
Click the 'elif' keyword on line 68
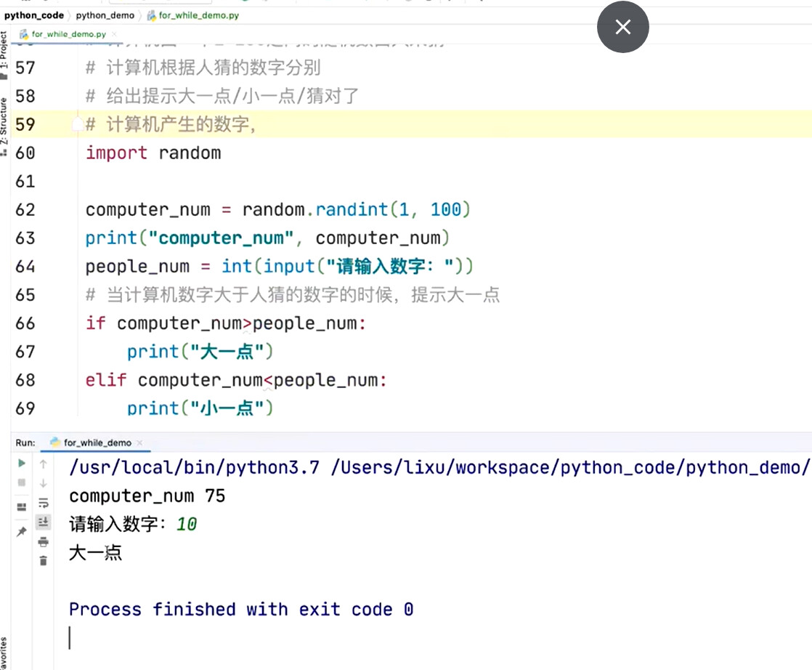click(x=106, y=380)
